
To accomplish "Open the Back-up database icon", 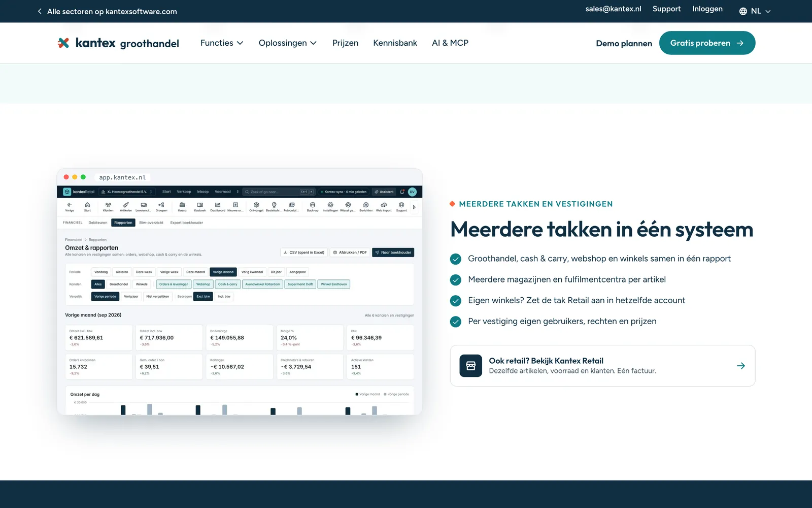I will point(313,207).
